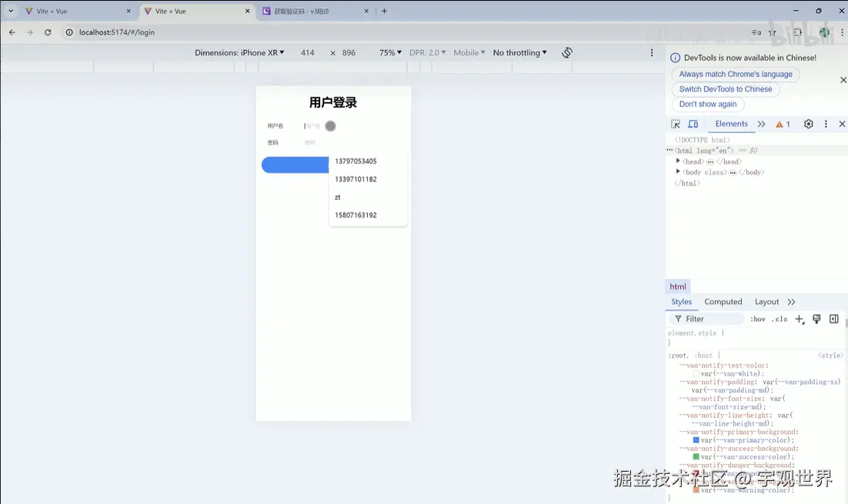Expand the body element node
Screen dimensions: 848x504
[678, 172]
